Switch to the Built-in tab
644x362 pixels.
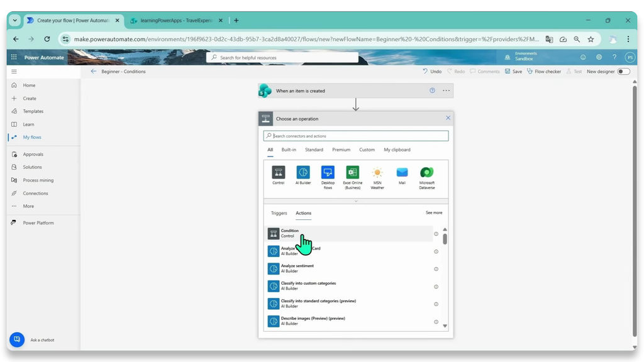pyautogui.click(x=289, y=150)
